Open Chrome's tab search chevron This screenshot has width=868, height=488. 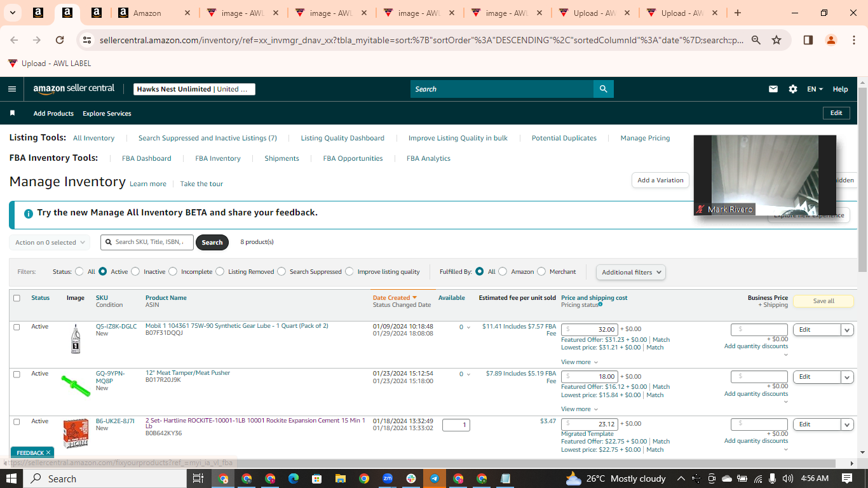[x=14, y=13]
